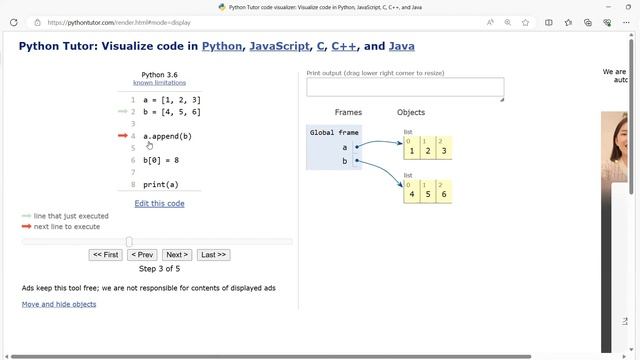Click list cell containing value 3

tap(444, 148)
